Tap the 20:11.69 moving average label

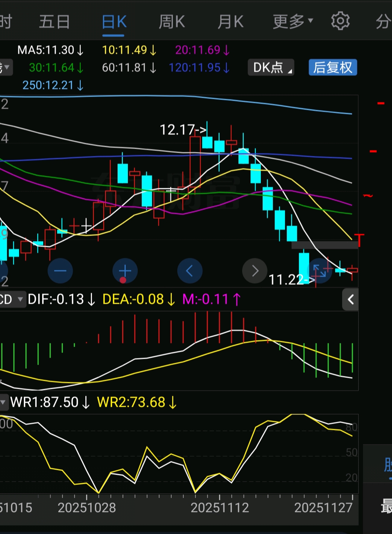[x=202, y=50]
